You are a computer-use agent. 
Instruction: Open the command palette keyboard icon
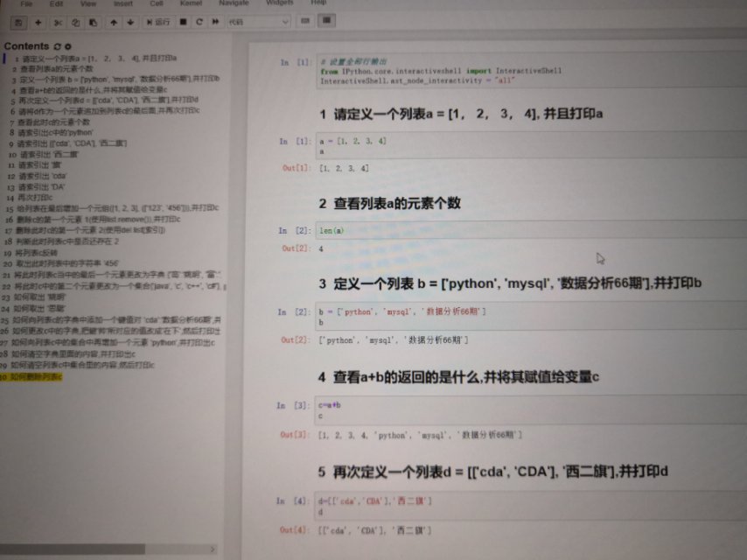pos(305,21)
